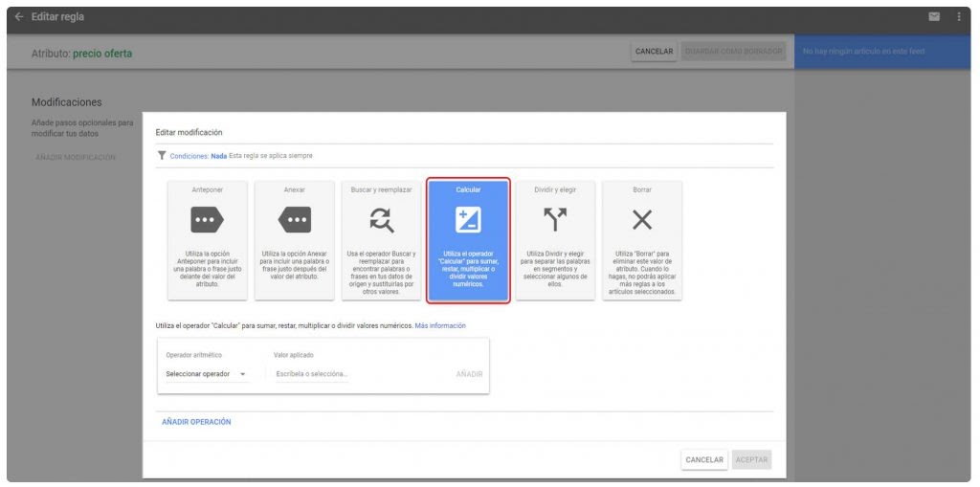Open the Seleccionar operador dropdown
980x487 pixels.
206,374
